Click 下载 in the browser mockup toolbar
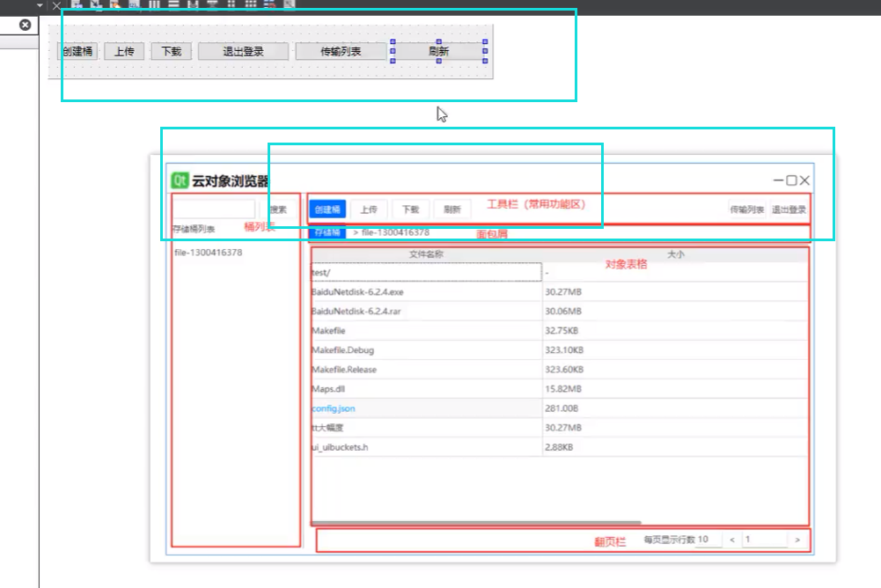 [410, 209]
